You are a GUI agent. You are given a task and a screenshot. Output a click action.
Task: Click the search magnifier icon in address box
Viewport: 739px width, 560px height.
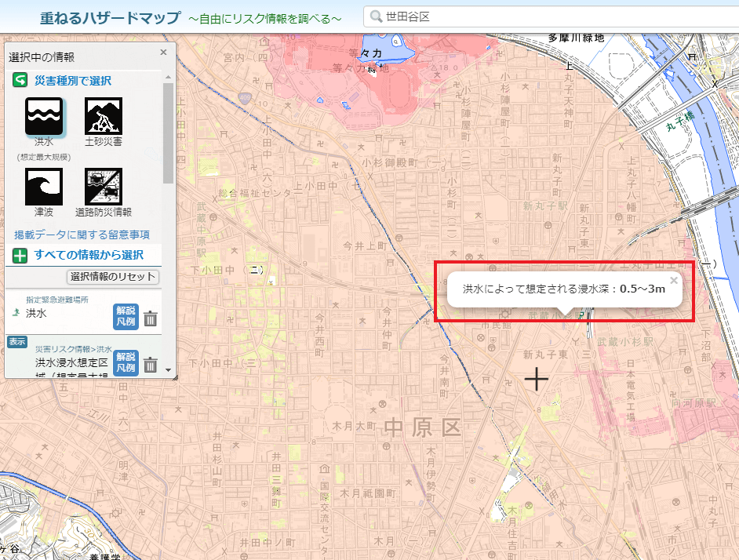[377, 16]
